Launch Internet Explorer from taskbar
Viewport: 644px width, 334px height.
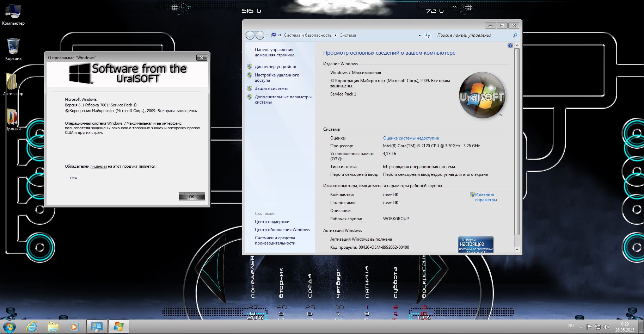click(32, 327)
